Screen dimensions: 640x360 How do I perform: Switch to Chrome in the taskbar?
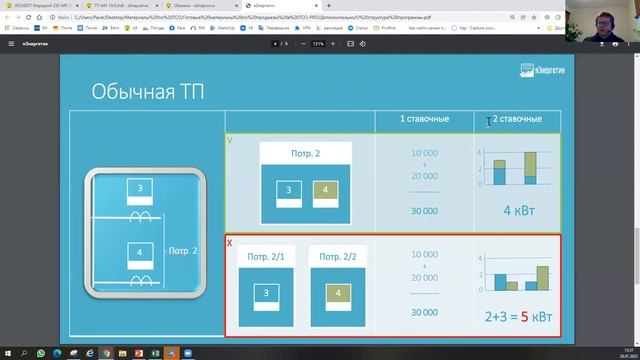tap(106, 353)
